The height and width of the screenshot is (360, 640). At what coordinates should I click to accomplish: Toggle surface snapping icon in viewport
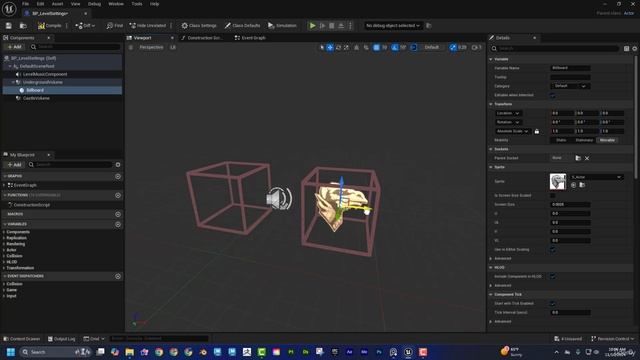[366, 47]
